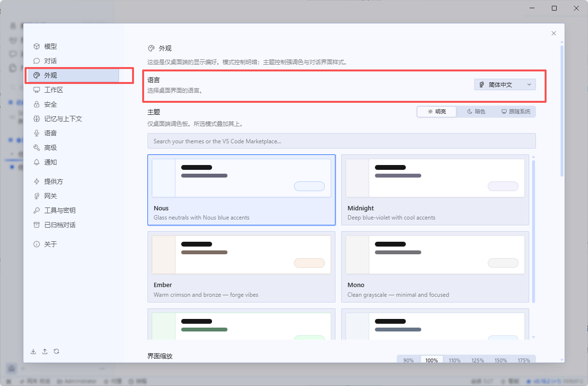Select the 外观 appearance menu item

pos(74,75)
